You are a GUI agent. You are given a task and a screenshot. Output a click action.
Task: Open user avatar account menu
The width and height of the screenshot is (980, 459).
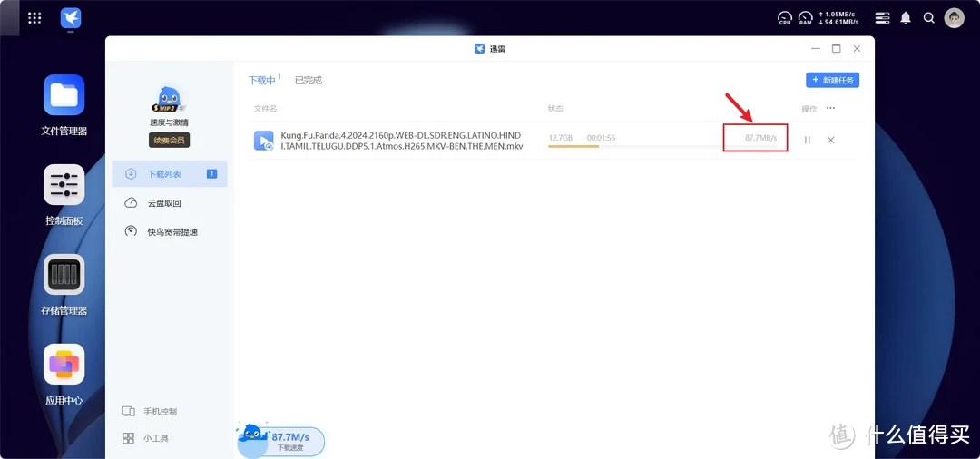coord(954,17)
